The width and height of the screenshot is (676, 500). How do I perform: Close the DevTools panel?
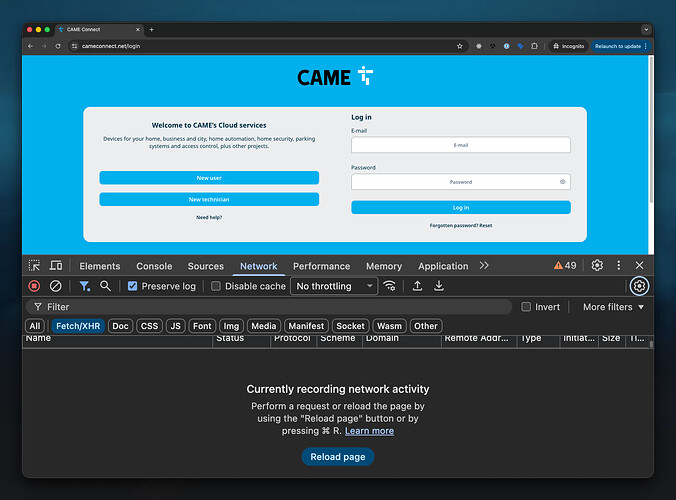(639, 266)
